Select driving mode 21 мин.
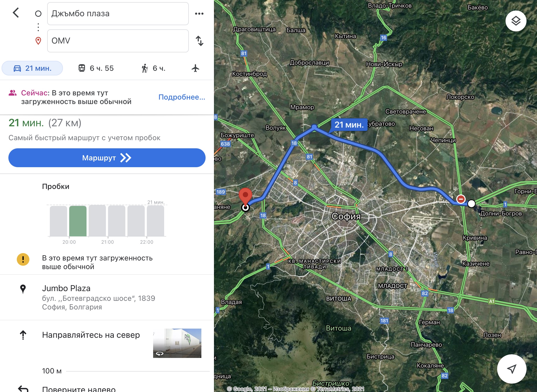Screen dimensions: 537x392 32,68
